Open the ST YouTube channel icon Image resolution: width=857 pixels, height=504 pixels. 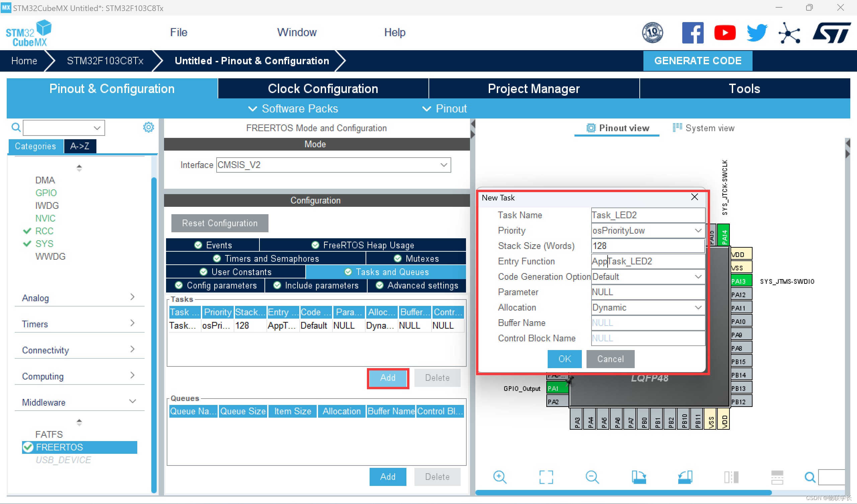(725, 33)
